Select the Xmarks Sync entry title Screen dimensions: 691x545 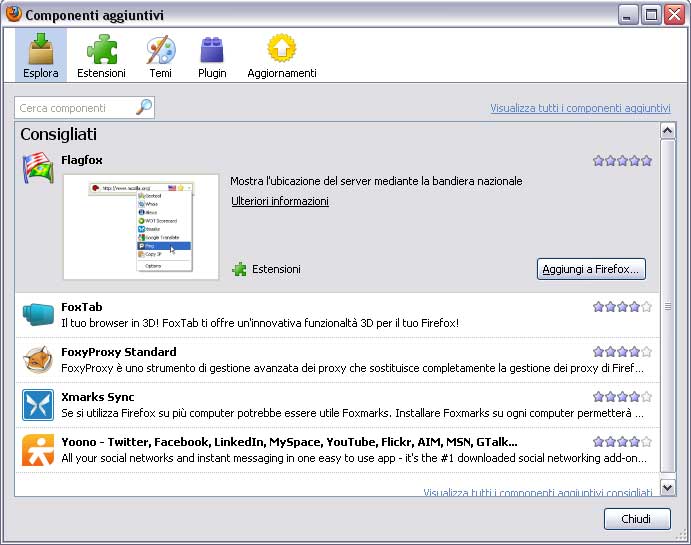tap(98, 397)
